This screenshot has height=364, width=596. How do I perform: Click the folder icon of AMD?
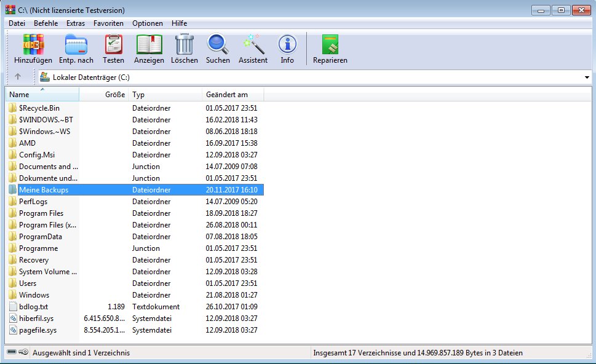click(12, 143)
